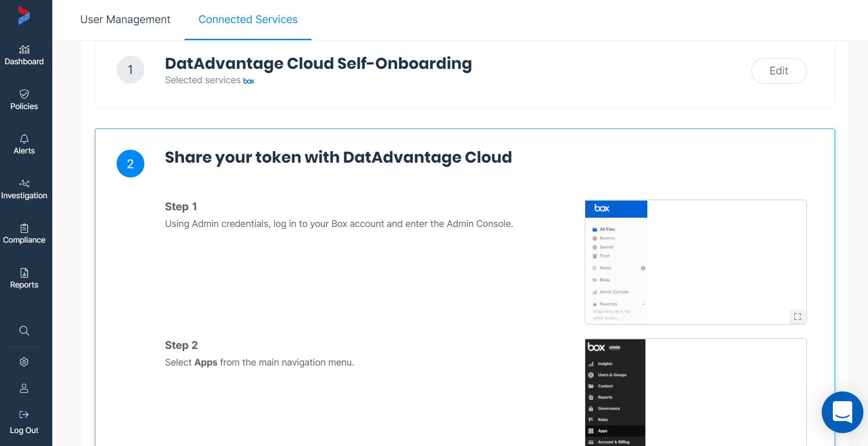Open settings gear icon in sidebar

[x=24, y=362]
